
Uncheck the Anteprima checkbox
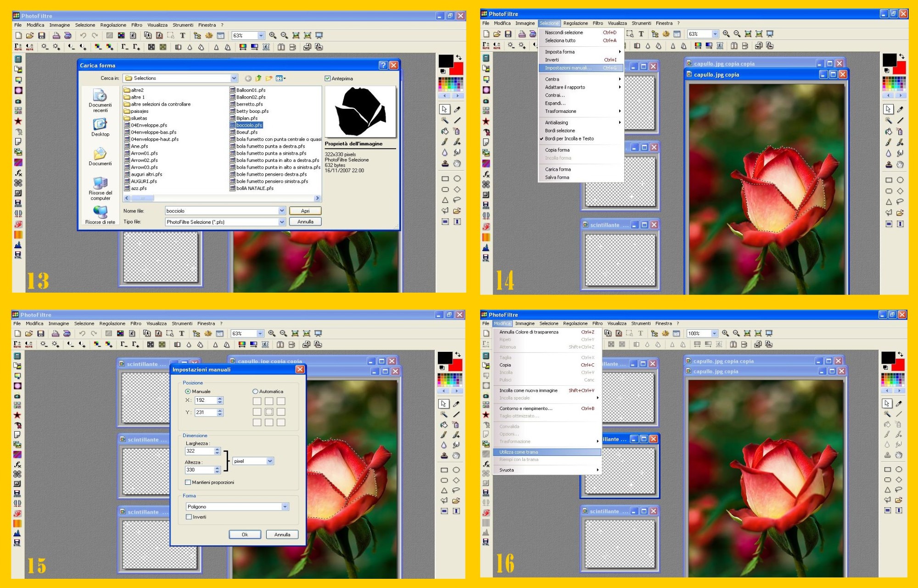click(x=328, y=78)
